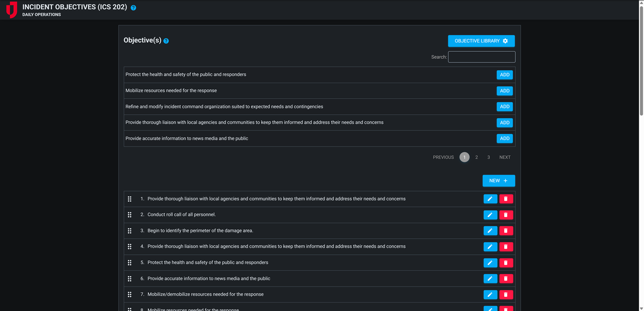ADD "Mobilize resources needed for the response"
Screen dimensions: 644x311
point(504,91)
